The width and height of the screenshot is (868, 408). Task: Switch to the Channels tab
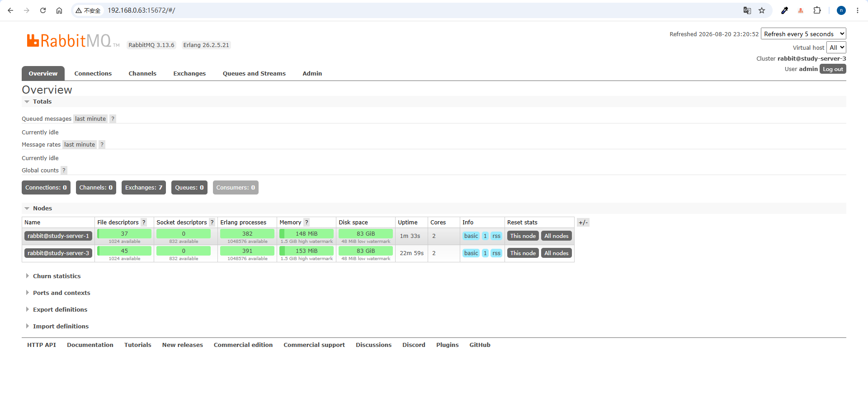(x=142, y=74)
